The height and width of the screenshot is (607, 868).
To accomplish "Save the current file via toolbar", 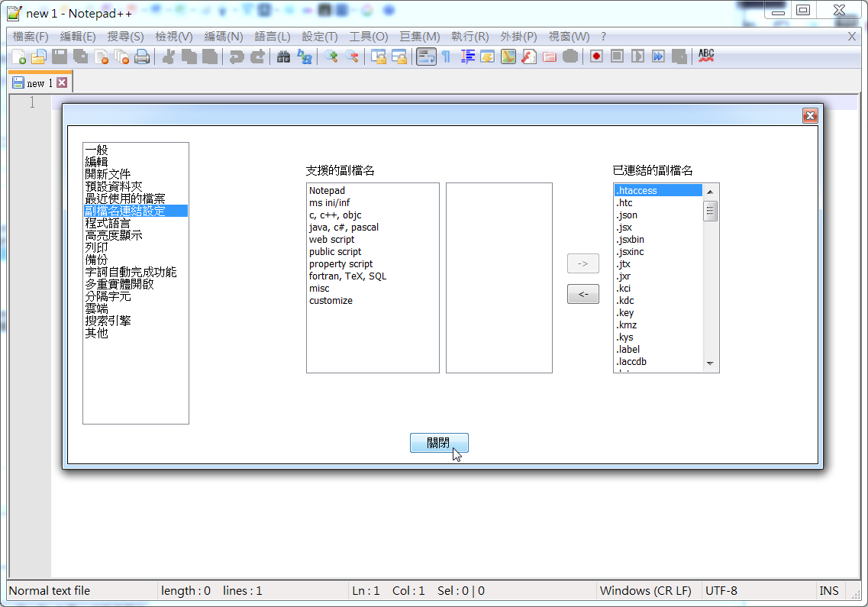I will pos(60,56).
